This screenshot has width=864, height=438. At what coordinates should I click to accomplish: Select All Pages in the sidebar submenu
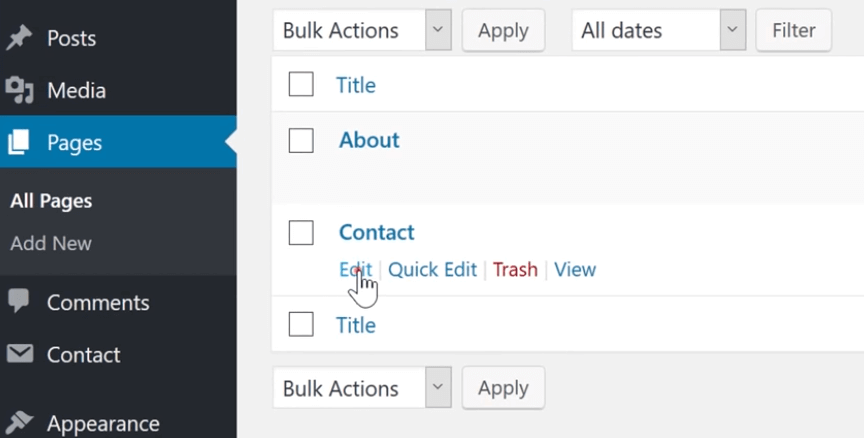(x=51, y=201)
